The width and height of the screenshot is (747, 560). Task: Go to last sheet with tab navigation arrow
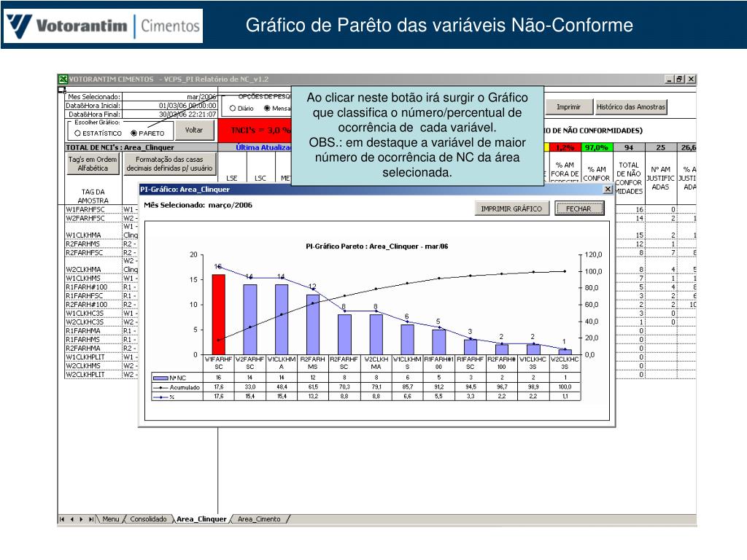[90, 519]
